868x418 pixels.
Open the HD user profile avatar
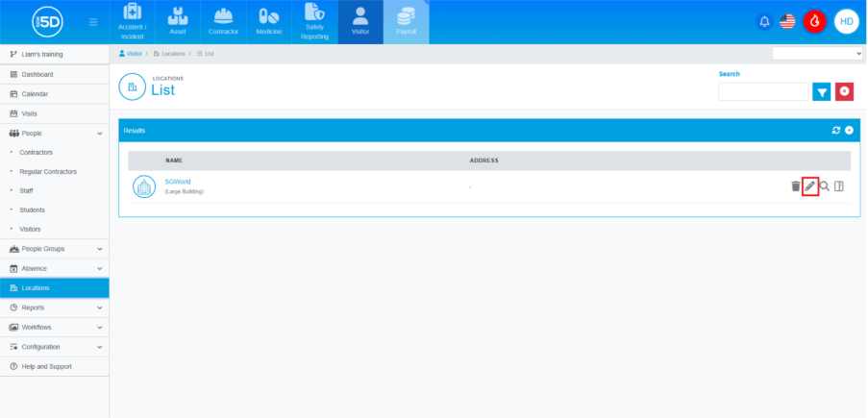point(846,21)
